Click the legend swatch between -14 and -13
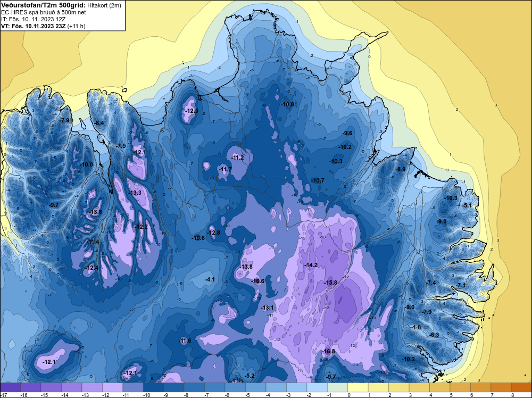Image resolution: width=532 pixels, height=398 pixels. click(x=72, y=387)
